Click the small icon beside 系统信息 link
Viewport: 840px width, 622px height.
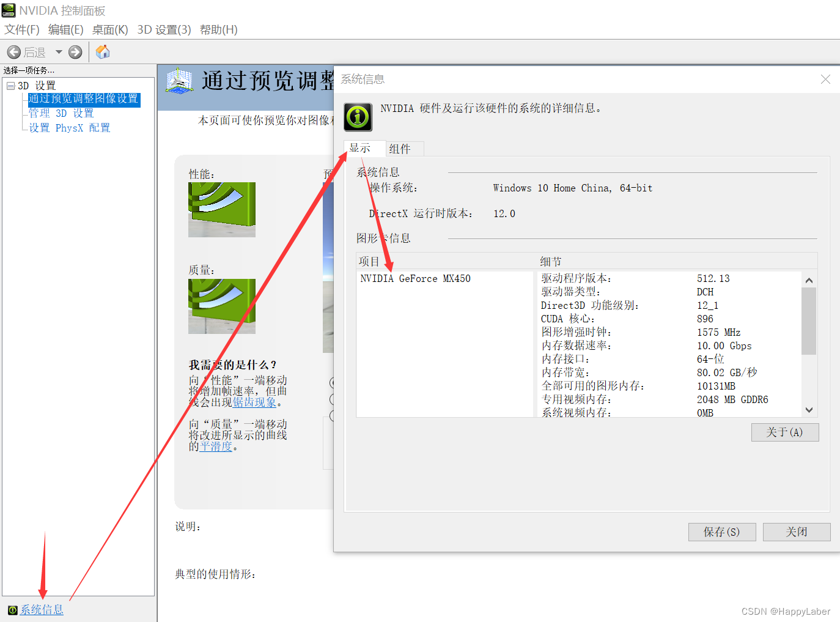tap(12, 610)
